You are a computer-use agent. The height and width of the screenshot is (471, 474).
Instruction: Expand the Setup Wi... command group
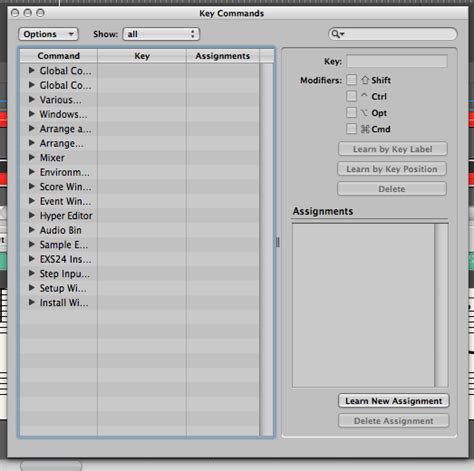(32, 288)
